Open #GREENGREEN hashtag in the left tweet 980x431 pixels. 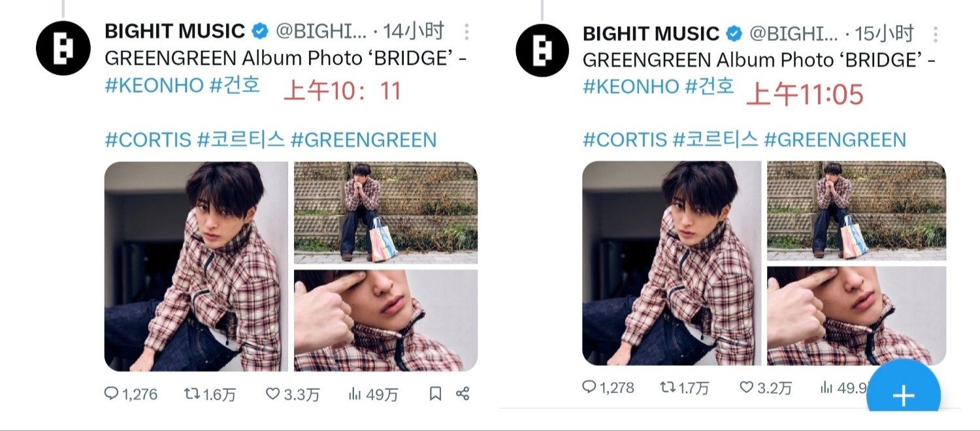point(363,139)
